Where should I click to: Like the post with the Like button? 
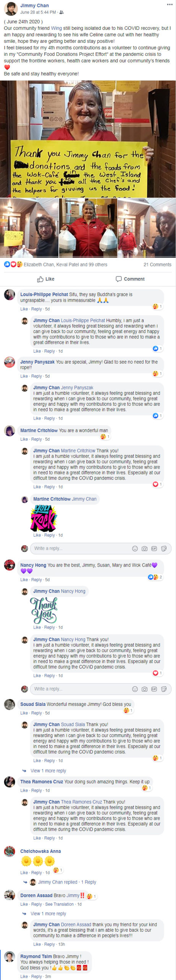tap(45, 279)
